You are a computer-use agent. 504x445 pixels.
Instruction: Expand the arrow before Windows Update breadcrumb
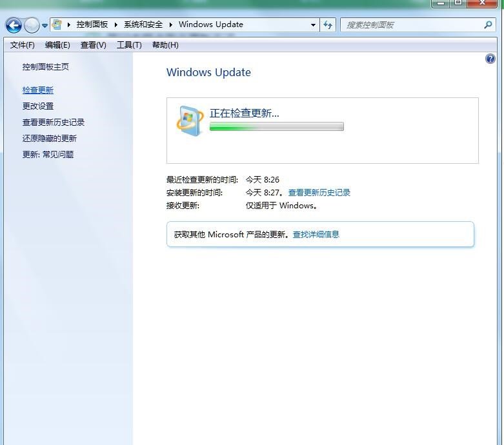(170, 25)
